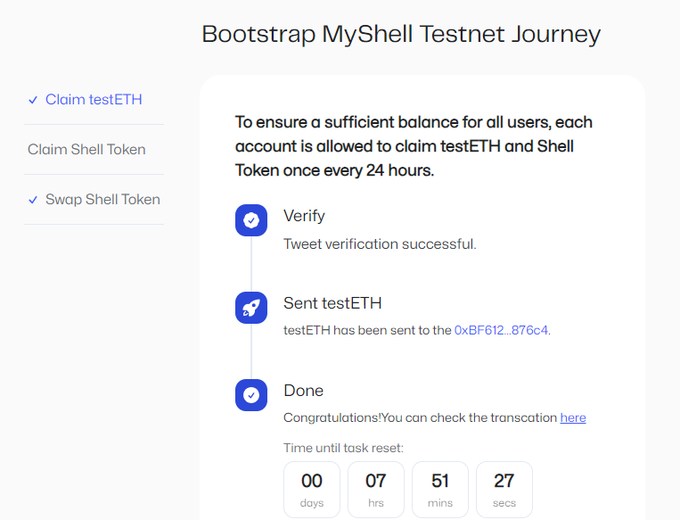
Task: Click the mins countdown box showing 51
Action: (x=440, y=489)
